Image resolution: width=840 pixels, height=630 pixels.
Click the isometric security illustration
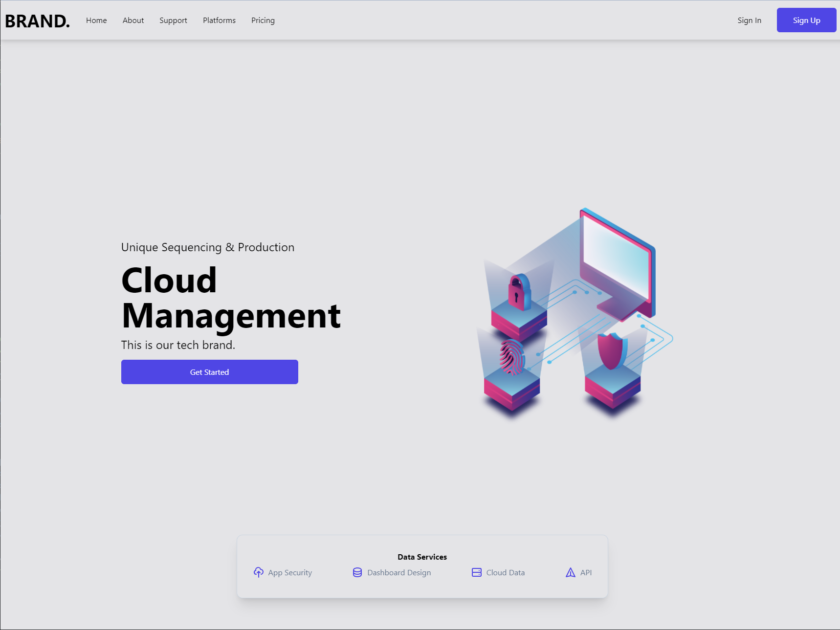point(575,313)
